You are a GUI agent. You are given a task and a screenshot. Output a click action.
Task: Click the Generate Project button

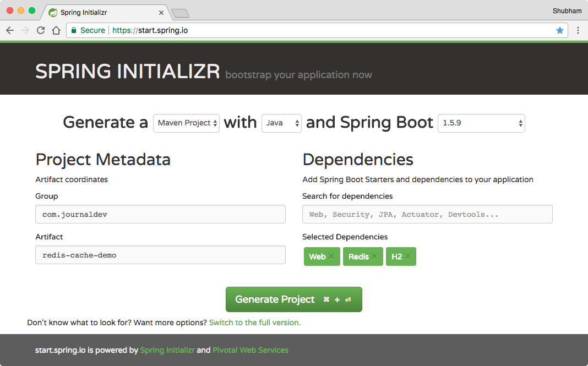(x=294, y=299)
